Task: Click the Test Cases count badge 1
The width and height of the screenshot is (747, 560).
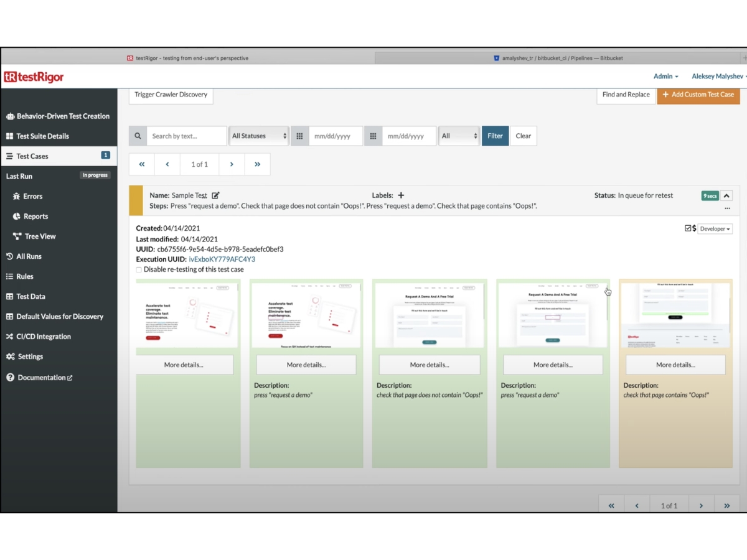Action: click(106, 156)
